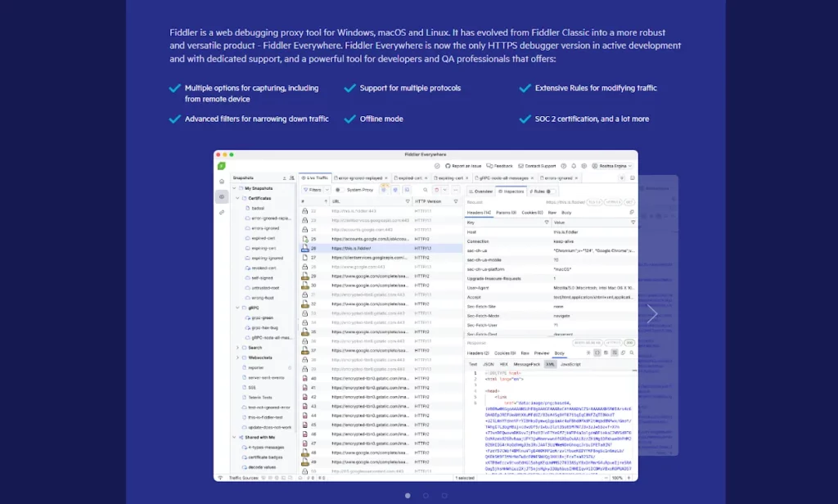Select the first carousel dot indicator
The width and height of the screenshot is (838, 504).
(x=408, y=496)
